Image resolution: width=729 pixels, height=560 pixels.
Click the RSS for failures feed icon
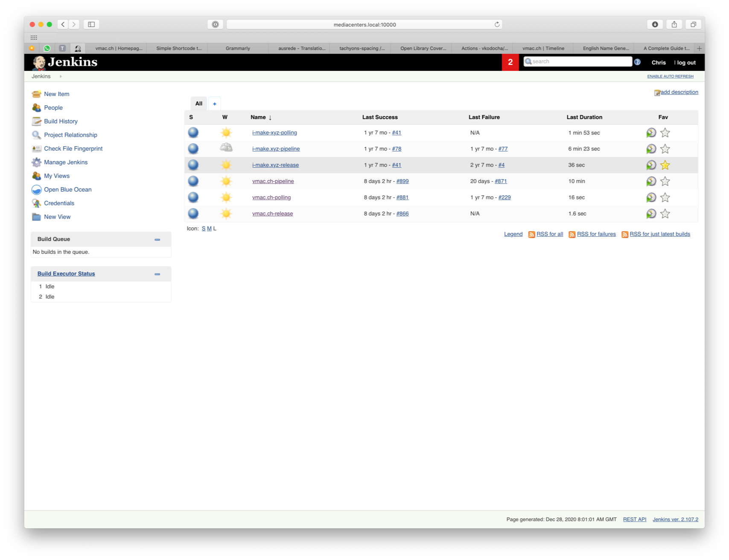[x=572, y=234]
